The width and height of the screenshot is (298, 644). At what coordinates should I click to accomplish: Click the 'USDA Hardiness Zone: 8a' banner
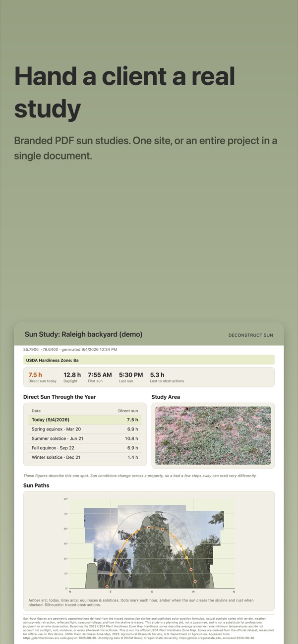click(x=149, y=360)
